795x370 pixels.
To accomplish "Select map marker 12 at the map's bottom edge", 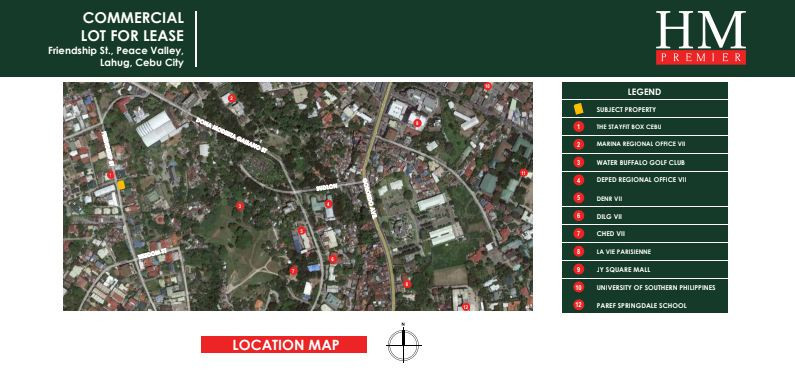I will (466, 306).
